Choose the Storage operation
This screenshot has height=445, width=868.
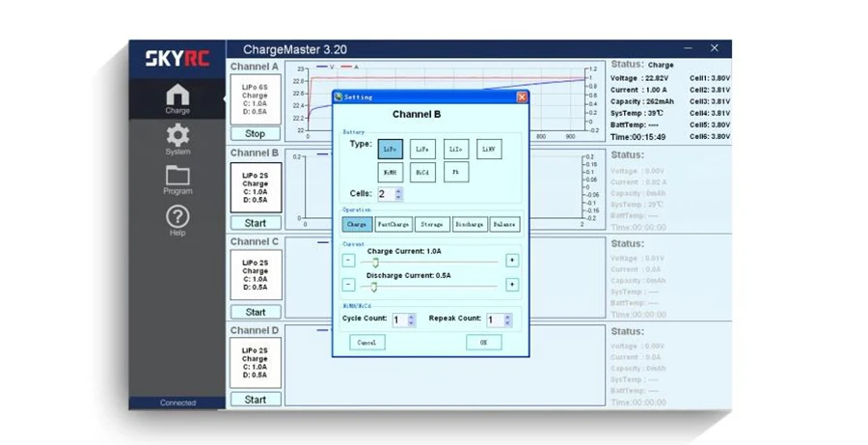click(x=432, y=225)
